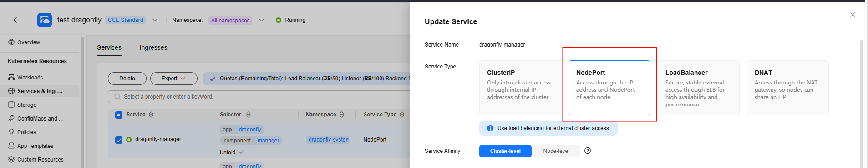Toggle the select-all Service header checkbox

[x=119, y=115]
